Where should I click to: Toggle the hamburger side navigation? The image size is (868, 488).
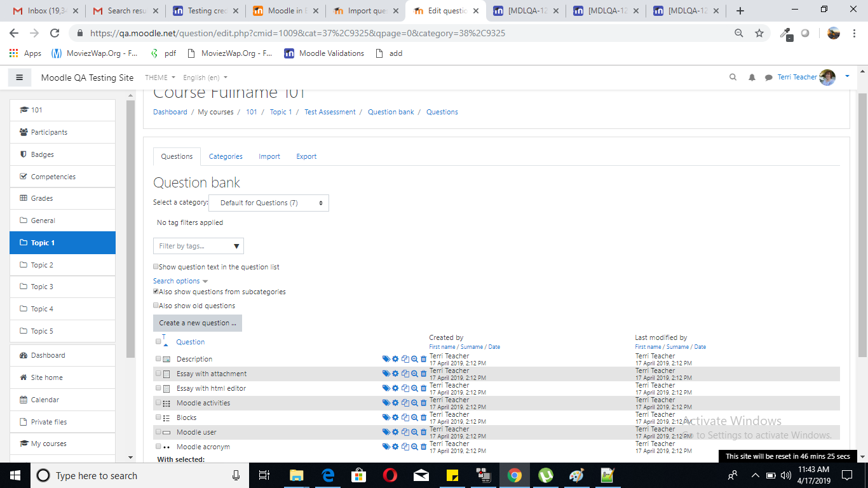(20, 78)
